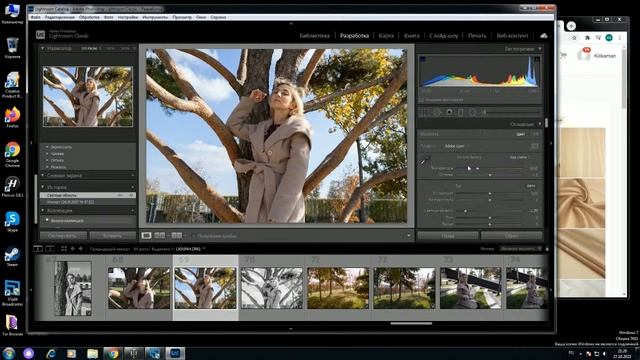Toggle the highlight clipping indicator in histogram

537,59
